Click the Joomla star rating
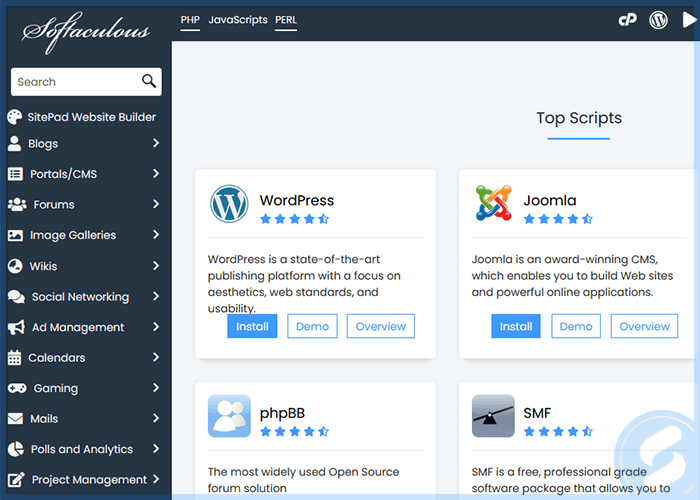The image size is (700, 500). pyautogui.click(x=558, y=219)
